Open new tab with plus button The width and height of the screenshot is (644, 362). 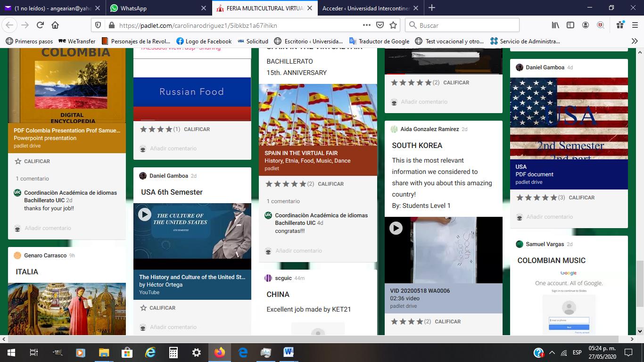pyautogui.click(x=432, y=8)
